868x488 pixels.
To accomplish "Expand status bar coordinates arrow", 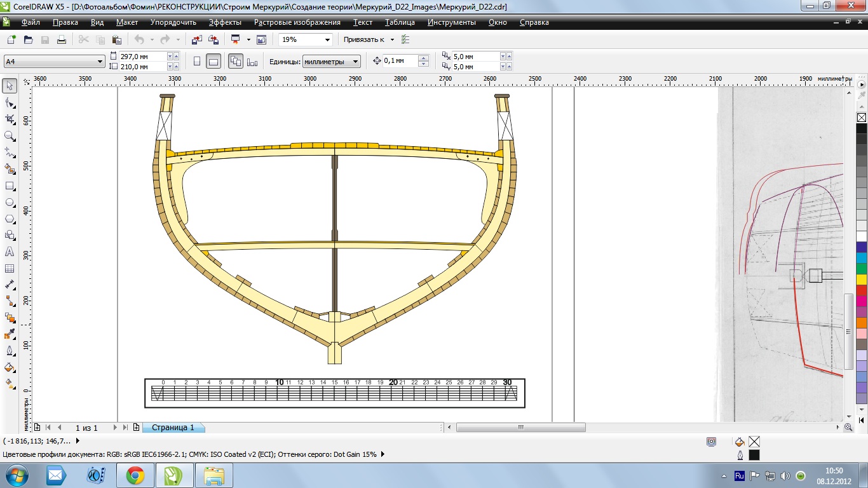I will 78,440.
